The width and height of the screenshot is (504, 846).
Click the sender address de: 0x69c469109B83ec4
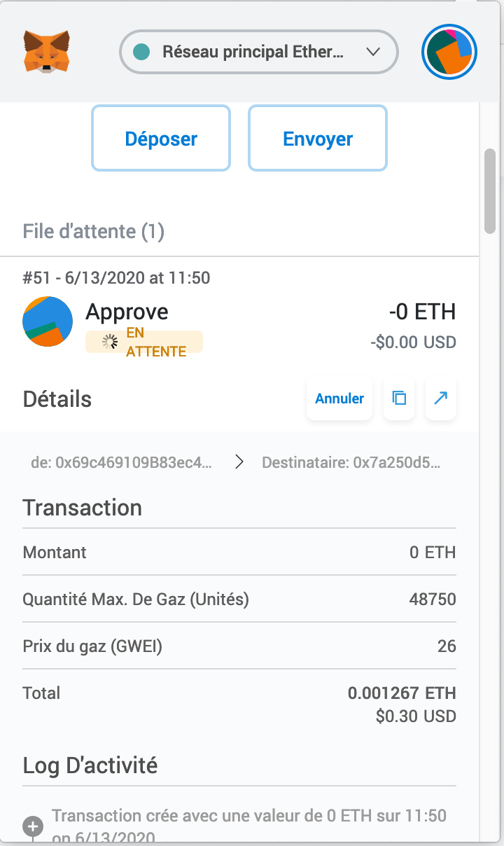tap(121, 462)
